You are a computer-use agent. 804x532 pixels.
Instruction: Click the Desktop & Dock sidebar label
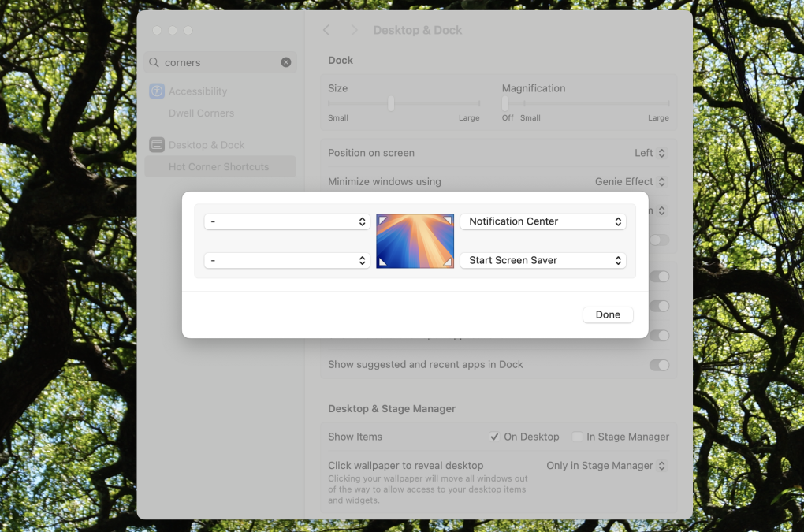[207, 145]
